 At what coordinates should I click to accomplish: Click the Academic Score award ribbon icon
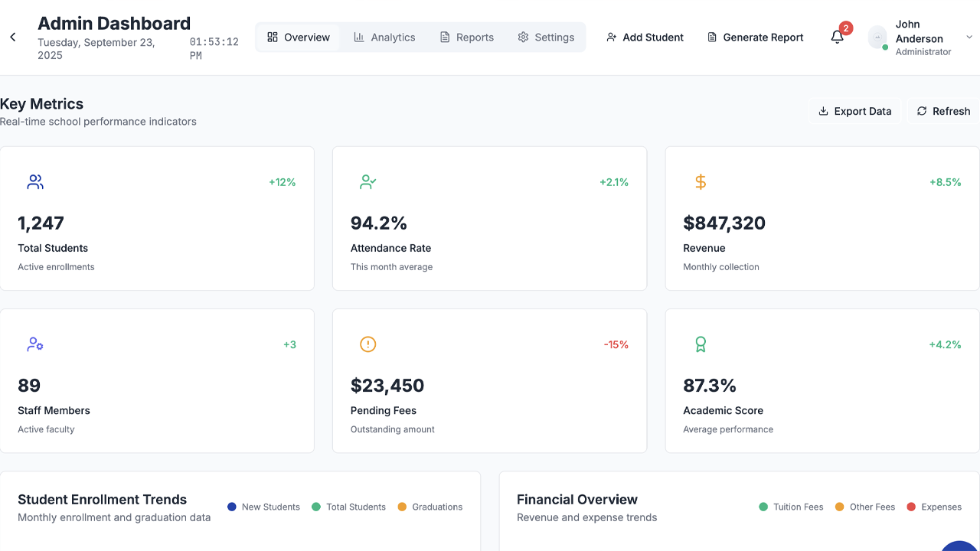tap(701, 344)
